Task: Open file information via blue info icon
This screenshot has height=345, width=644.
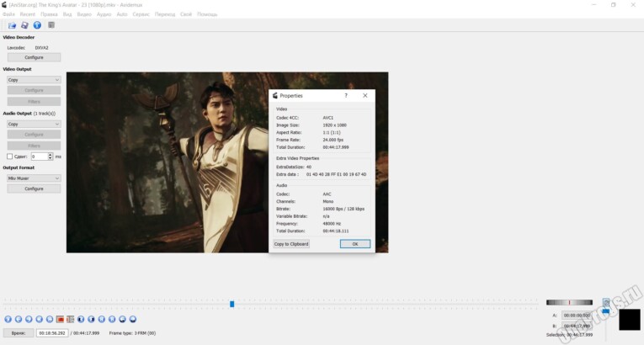Action: [37, 25]
